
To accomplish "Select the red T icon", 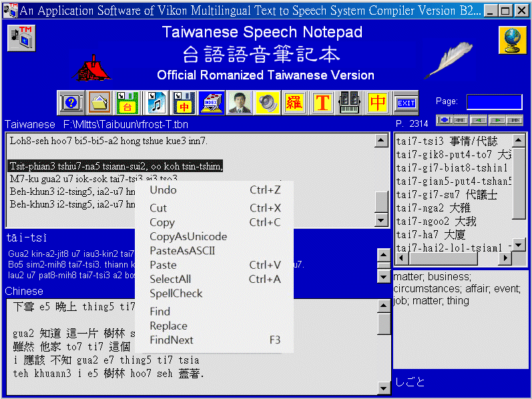I will (x=323, y=103).
